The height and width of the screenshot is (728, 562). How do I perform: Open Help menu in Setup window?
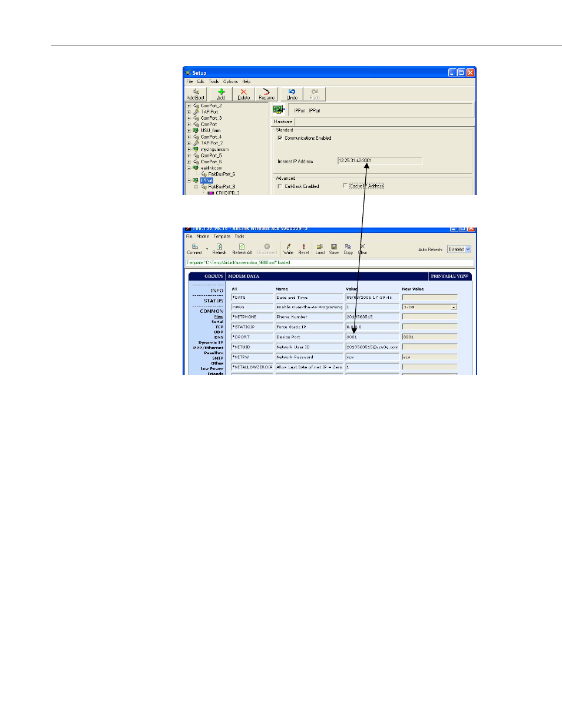pyautogui.click(x=246, y=81)
